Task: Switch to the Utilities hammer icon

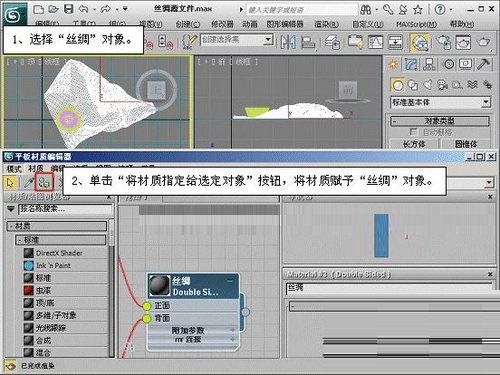Action: point(483,64)
